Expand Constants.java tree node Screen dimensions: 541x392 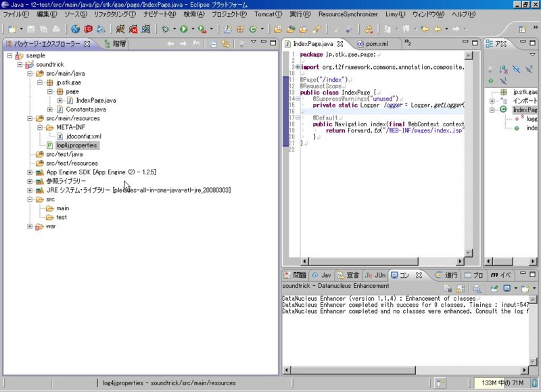point(49,109)
